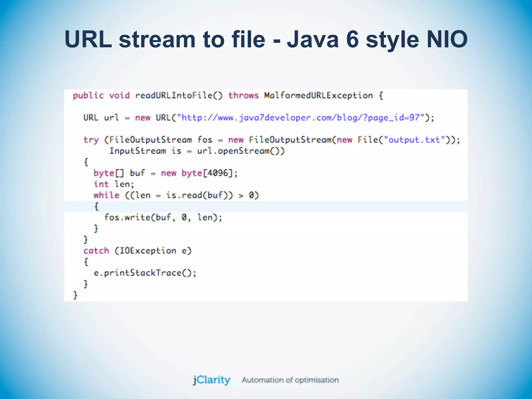The width and height of the screenshot is (532, 399).
Task: Click the jClarity logo
Action: [211, 380]
